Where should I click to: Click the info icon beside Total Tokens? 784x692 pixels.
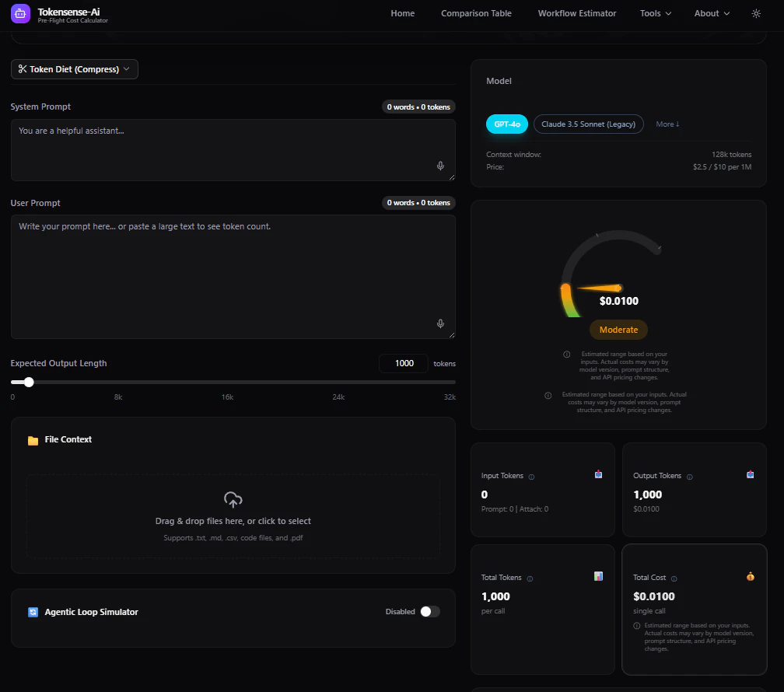coord(530,579)
